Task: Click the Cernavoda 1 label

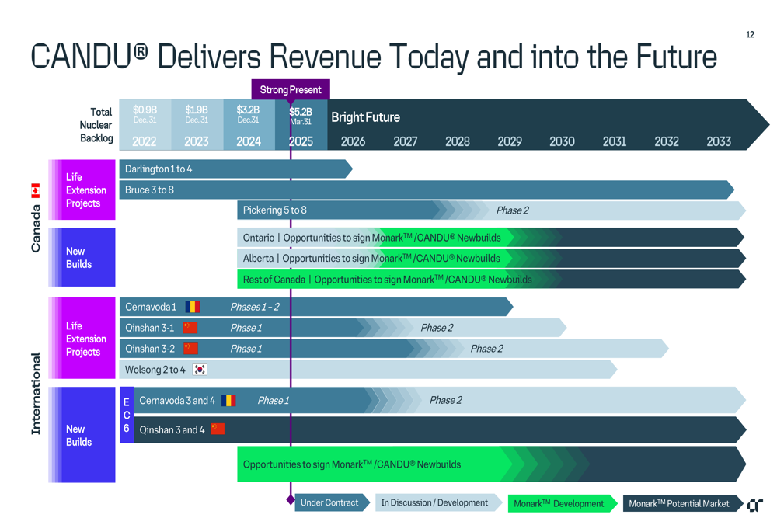Action: point(151,307)
